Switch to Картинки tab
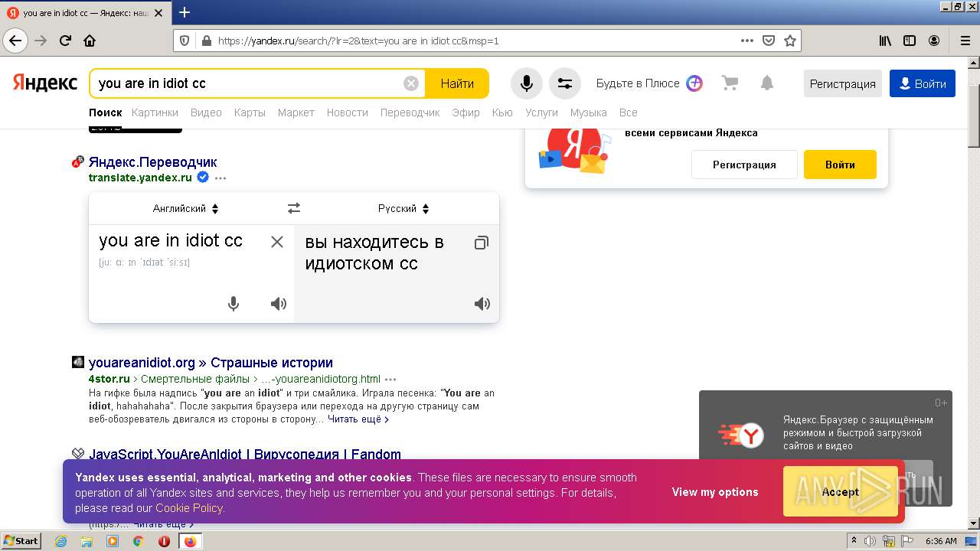Viewport: 980px width, 551px height. 155,112
